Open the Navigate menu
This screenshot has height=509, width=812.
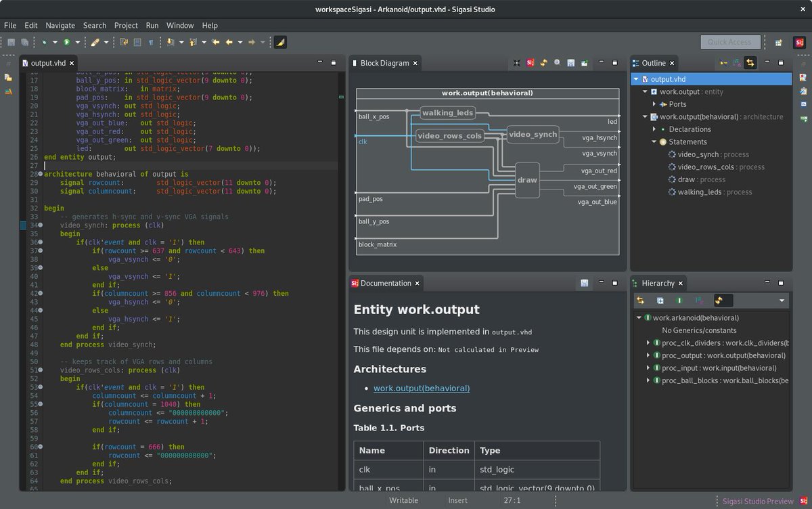click(x=60, y=25)
